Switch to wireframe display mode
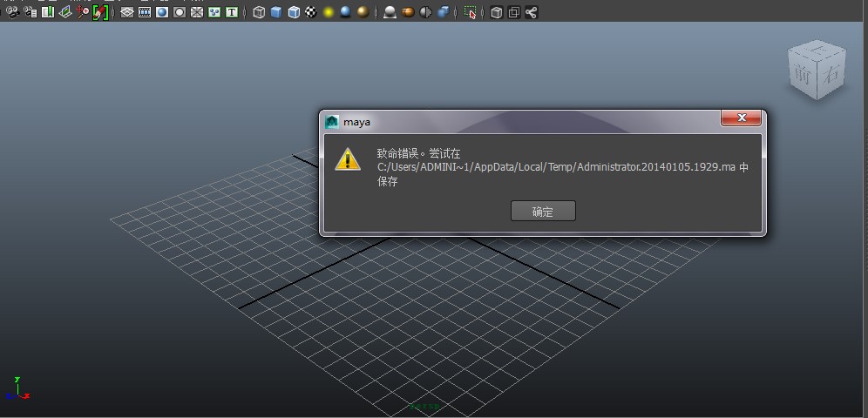Image resolution: width=868 pixels, height=418 pixels. [x=259, y=12]
